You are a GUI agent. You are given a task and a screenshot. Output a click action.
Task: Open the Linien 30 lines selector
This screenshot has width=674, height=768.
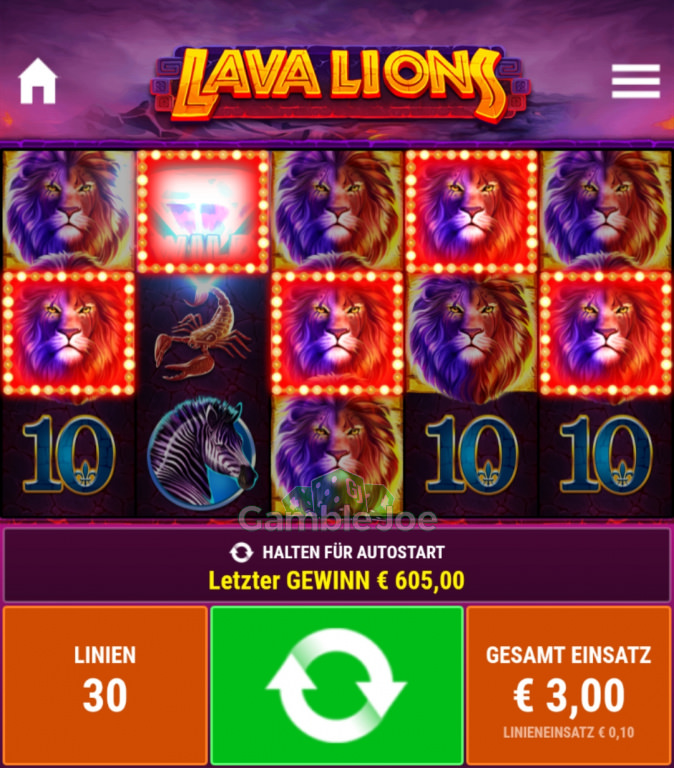105,684
